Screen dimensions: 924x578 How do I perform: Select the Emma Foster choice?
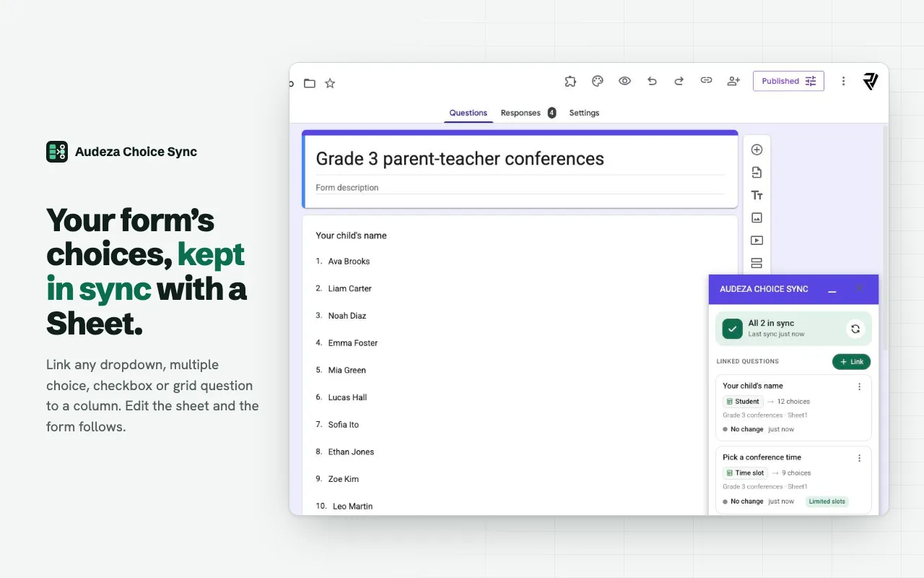coord(352,343)
